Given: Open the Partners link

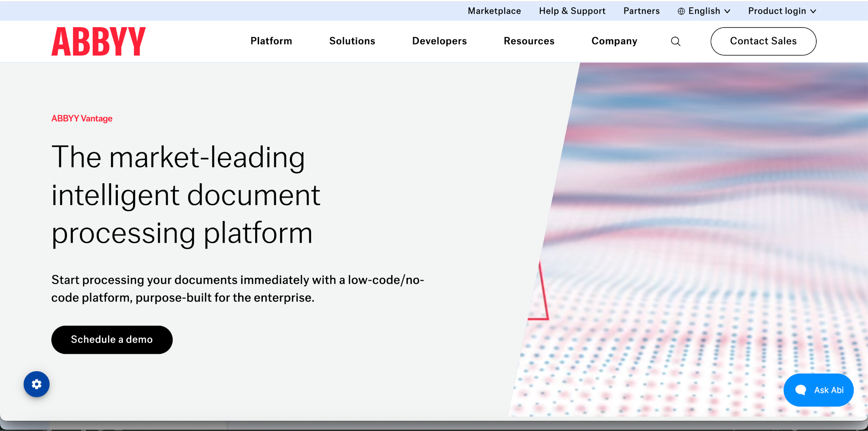Looking at the screenshot, I should (x=641, y=11).
